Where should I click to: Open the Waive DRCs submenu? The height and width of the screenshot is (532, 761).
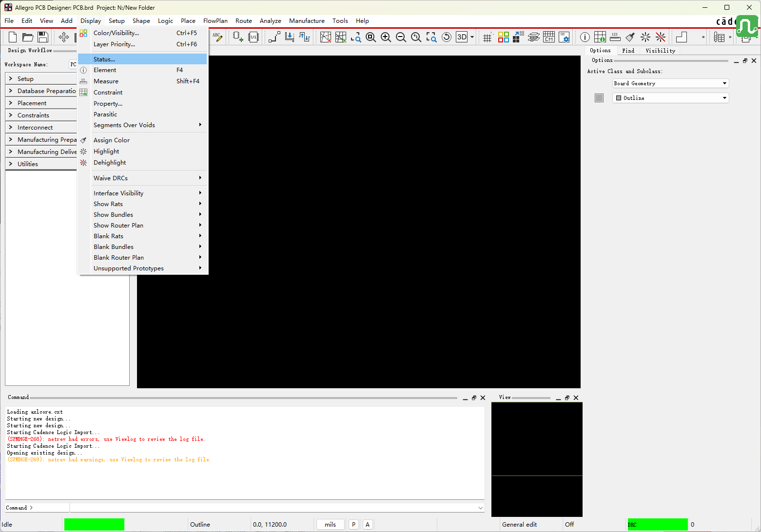pyautogui.click(x=142, y=178)
